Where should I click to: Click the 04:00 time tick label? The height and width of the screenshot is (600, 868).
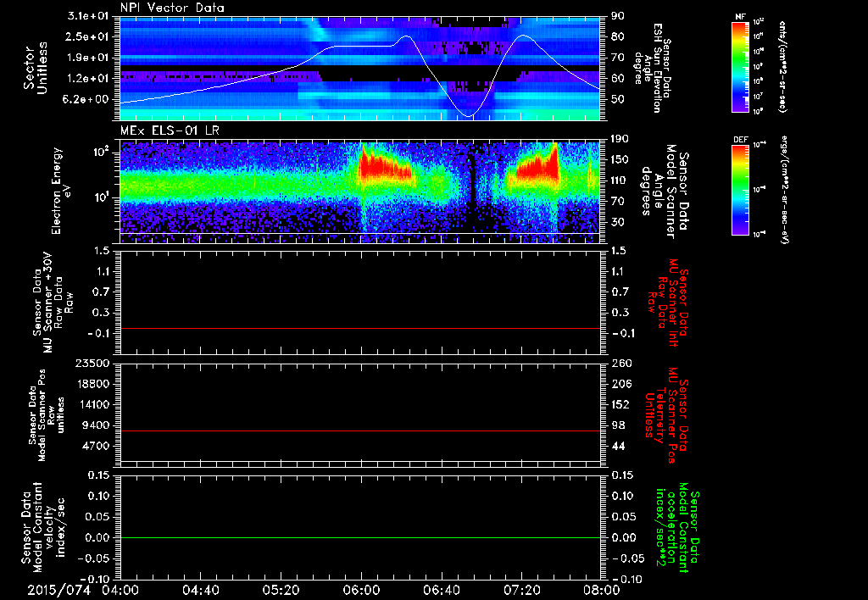pyautogui.click(x=120, y=590)
